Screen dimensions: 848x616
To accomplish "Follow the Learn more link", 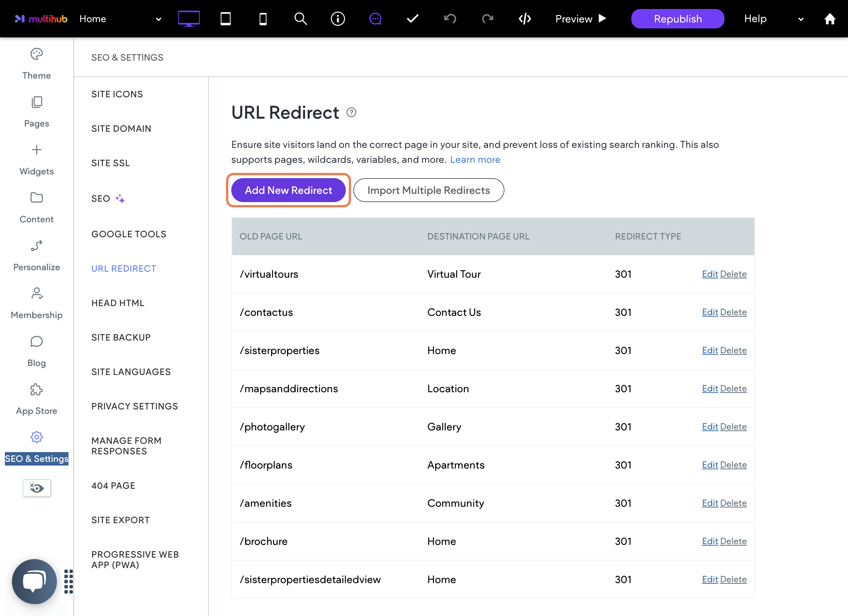I will click(475, 159).
